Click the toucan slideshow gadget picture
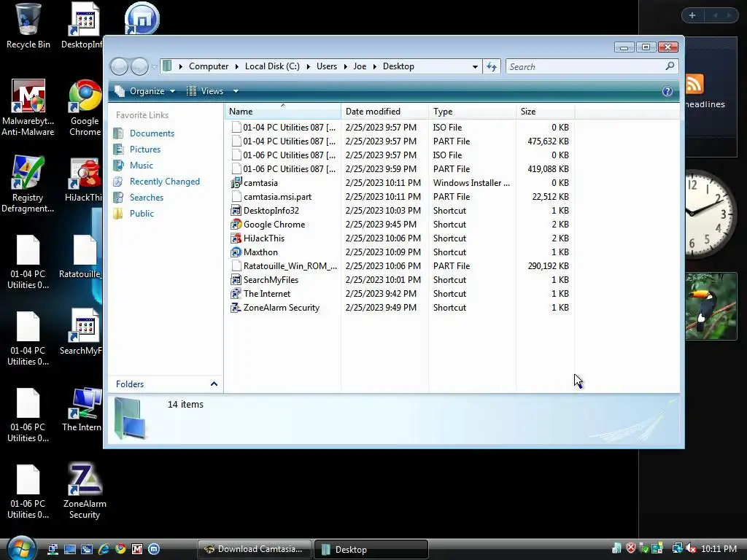The image size is (747, 560). click(x=711, y=306)
